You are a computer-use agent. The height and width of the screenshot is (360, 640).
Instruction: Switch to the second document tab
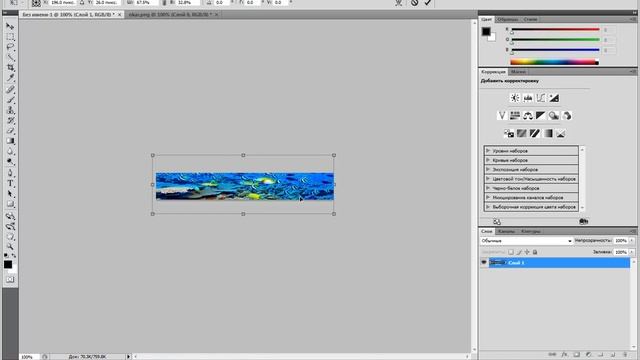[x=173, y=14]
